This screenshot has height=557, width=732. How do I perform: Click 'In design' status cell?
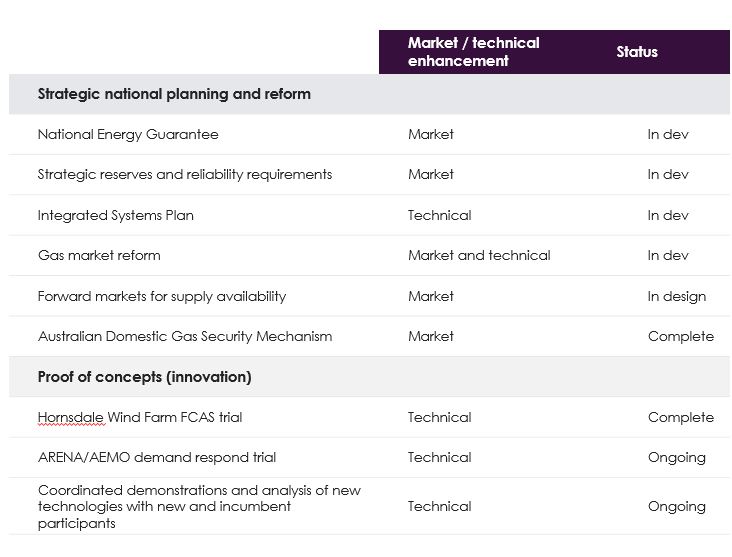[x=676, y=296]
